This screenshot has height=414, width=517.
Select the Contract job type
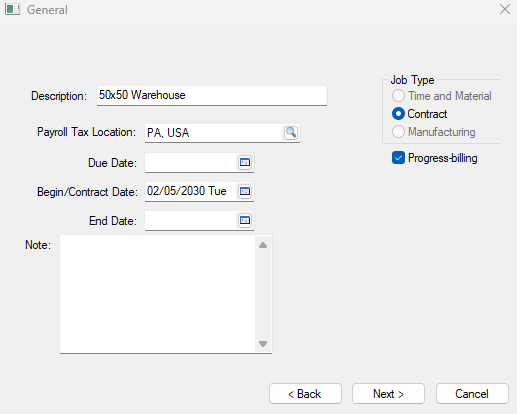pyautogui.click(x=398, y=114)
